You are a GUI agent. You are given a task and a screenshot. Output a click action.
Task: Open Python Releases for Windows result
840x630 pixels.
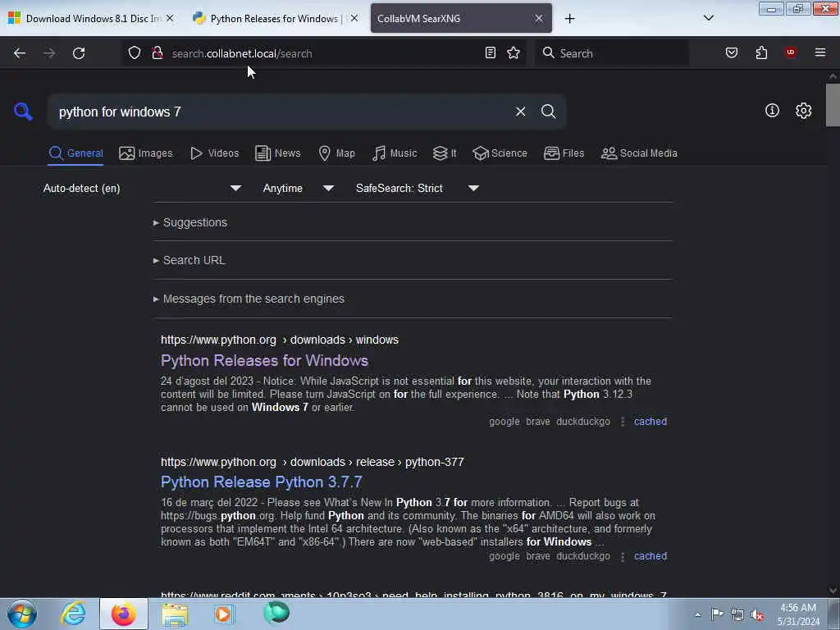tap(264, 361)
